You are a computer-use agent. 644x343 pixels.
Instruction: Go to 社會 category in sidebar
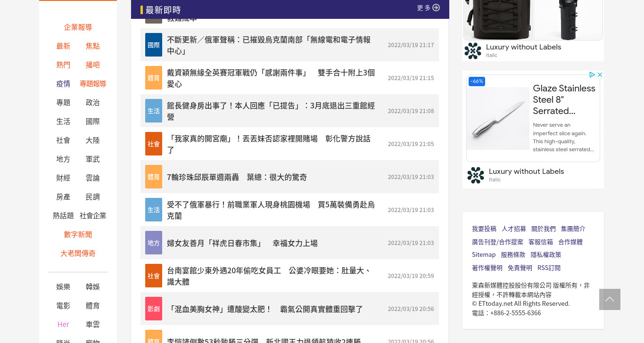pos(63,140)
